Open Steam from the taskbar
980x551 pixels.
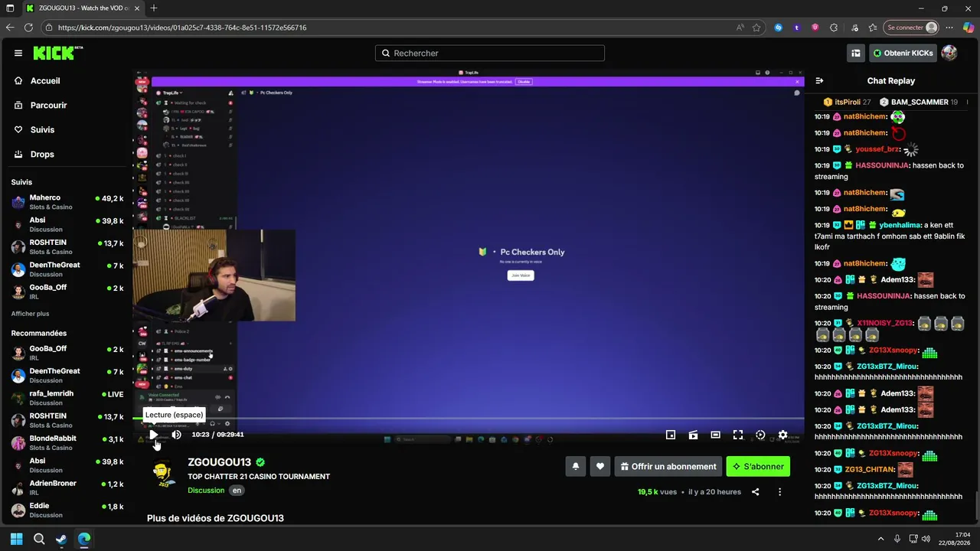point(61,539)
